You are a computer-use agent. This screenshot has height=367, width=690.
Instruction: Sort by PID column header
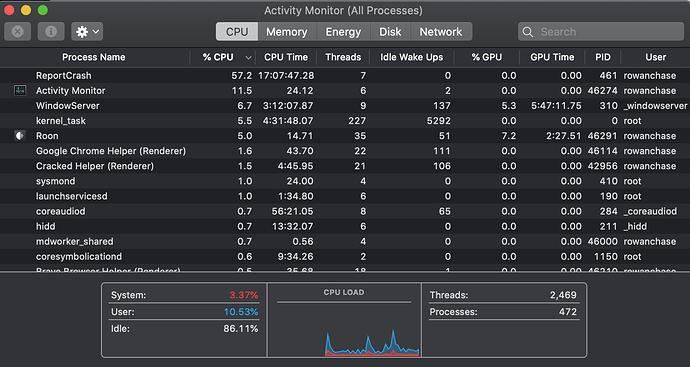pyautogui.click(x=603, y=57)
